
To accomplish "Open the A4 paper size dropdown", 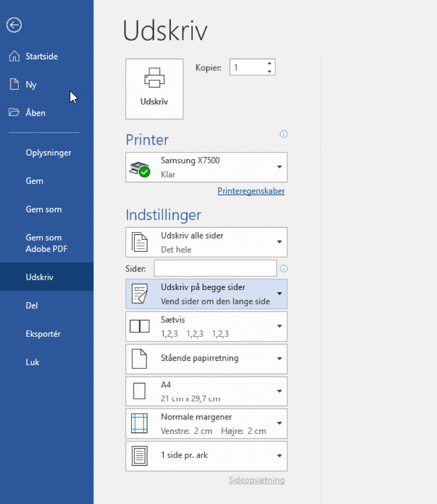I will click(x=207, y=391).
